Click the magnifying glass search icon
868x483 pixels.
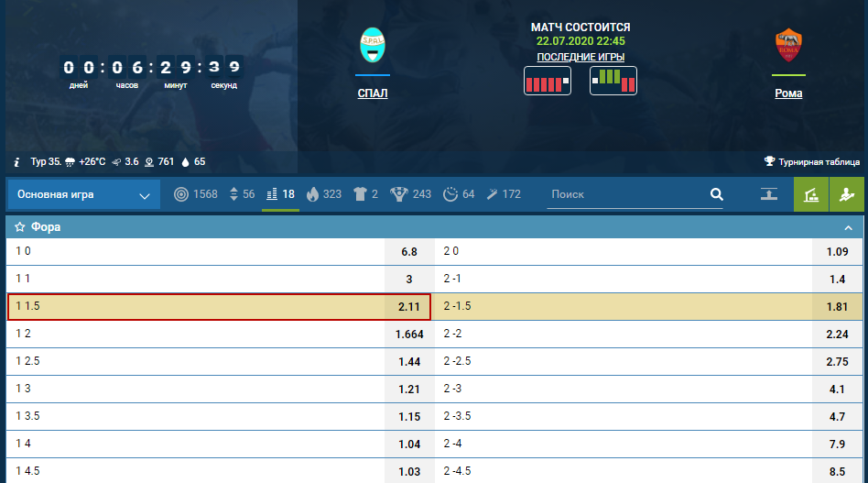[716, 194]
